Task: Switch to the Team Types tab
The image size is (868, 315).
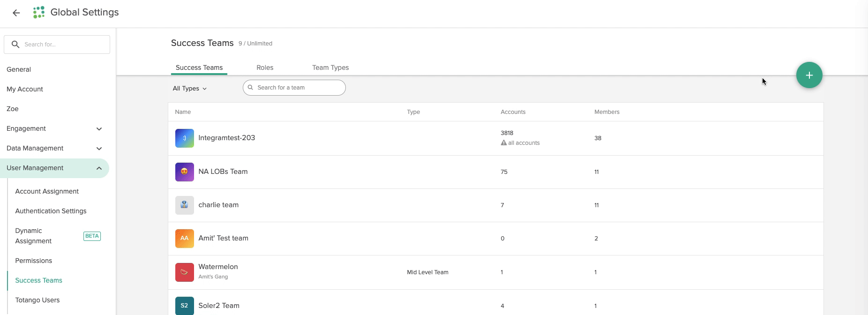Action: (x=330, y=67)
